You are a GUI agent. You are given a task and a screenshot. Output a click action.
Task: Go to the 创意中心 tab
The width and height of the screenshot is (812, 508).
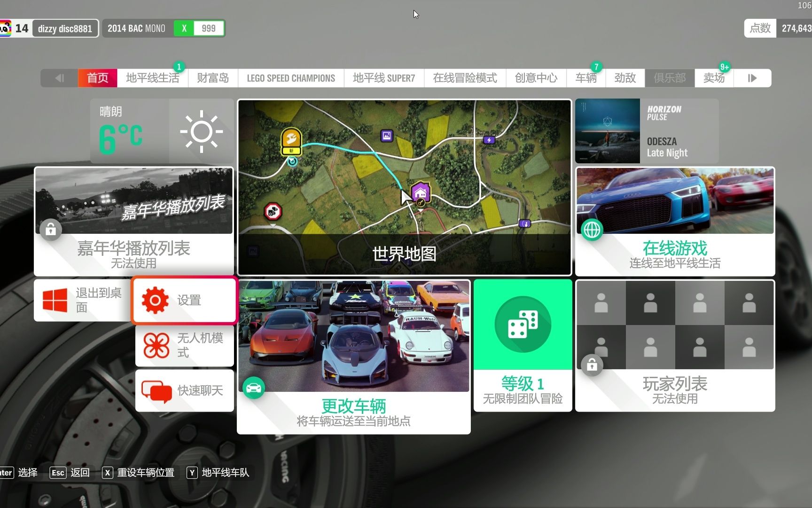point(536,78)
